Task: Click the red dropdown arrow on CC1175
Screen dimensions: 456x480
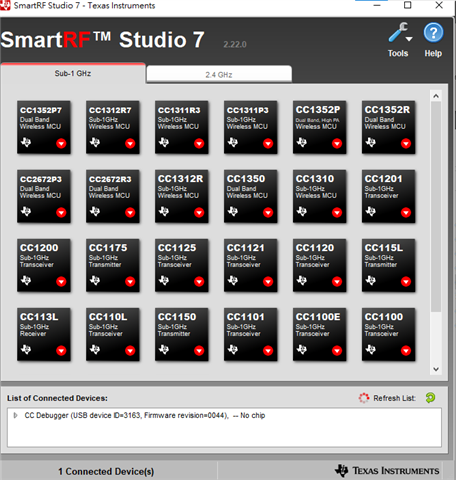Action: pyautogui.click(x=130, y=281)
